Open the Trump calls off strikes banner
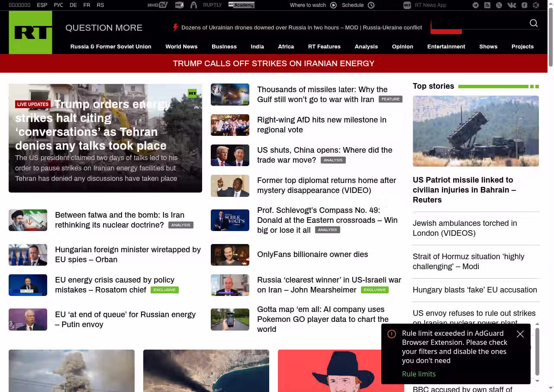Image resolution: width=554 pixels, height=392 pixels. (274, 64)
